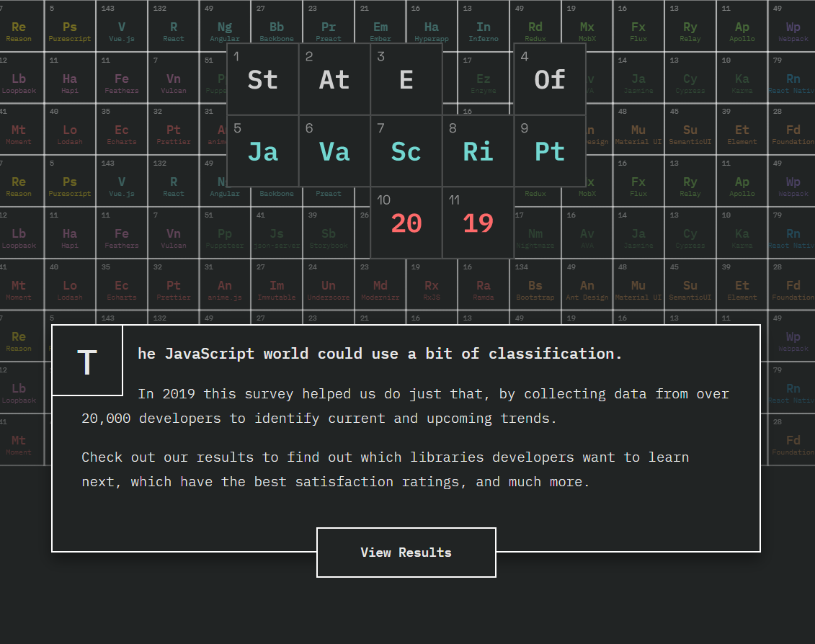The image size is (815, 644).
Task: Click the 'In Inferno' element tile
Action: (484, 25)
